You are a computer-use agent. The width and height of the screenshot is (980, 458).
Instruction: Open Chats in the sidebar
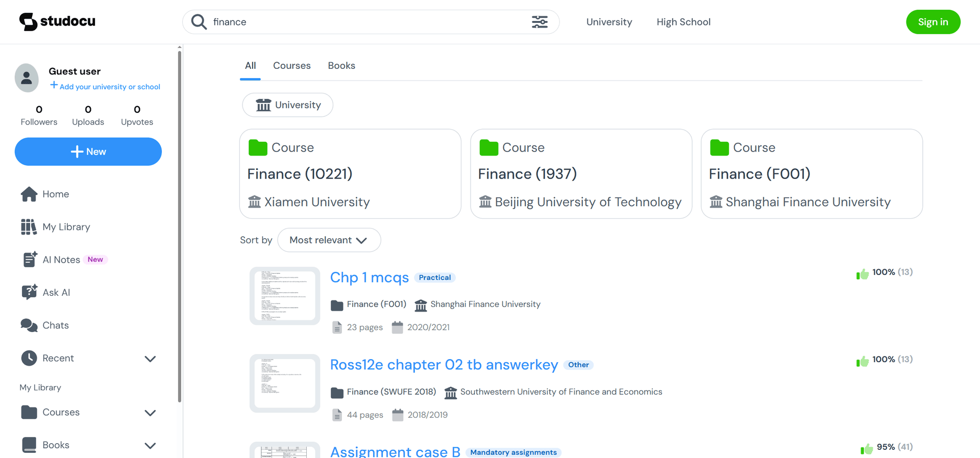pos(55,325)
